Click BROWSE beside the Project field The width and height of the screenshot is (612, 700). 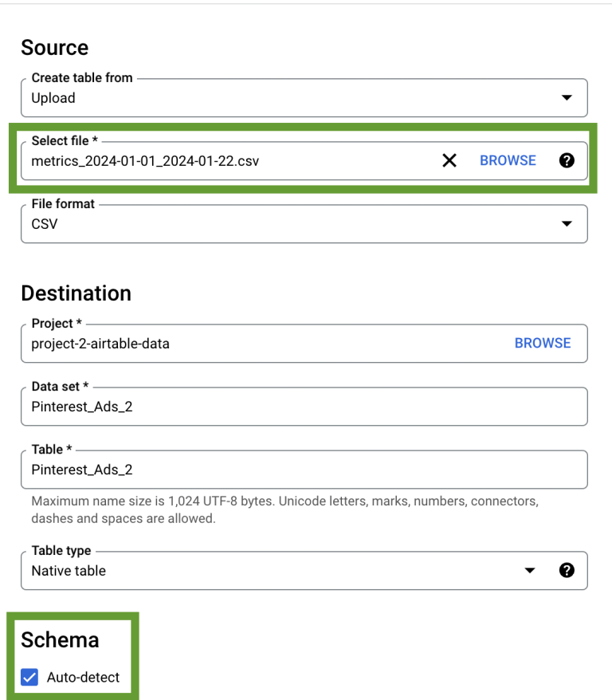click(543, 343)
